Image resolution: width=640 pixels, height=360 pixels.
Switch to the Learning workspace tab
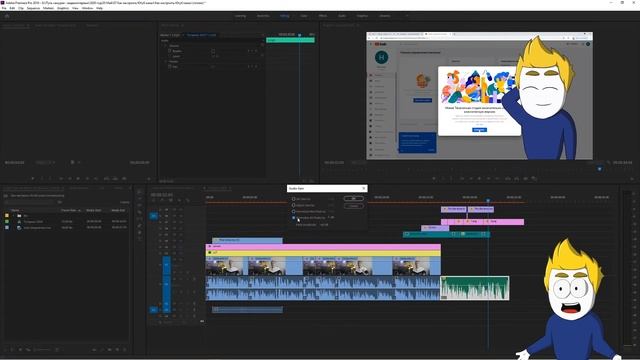(240, 16)
